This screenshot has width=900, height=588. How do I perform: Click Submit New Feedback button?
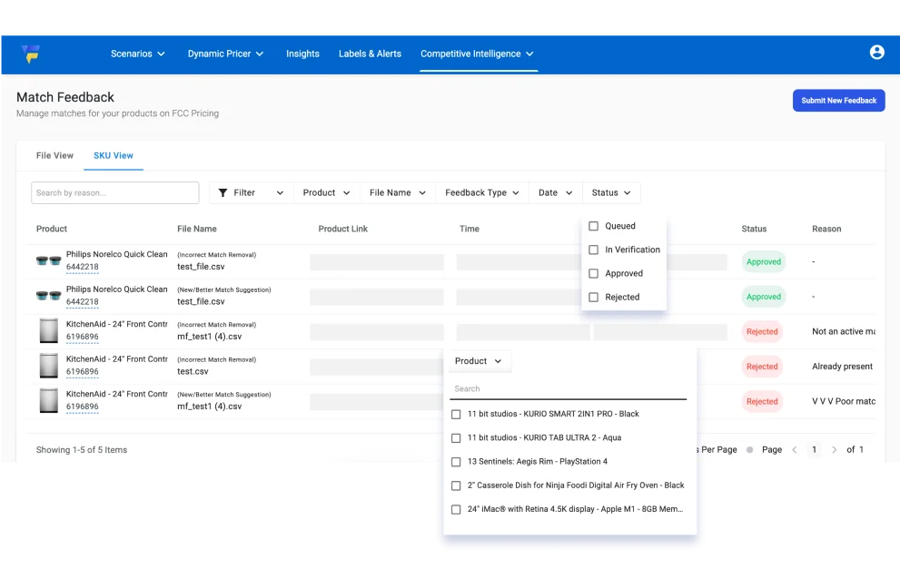(838, 101)
